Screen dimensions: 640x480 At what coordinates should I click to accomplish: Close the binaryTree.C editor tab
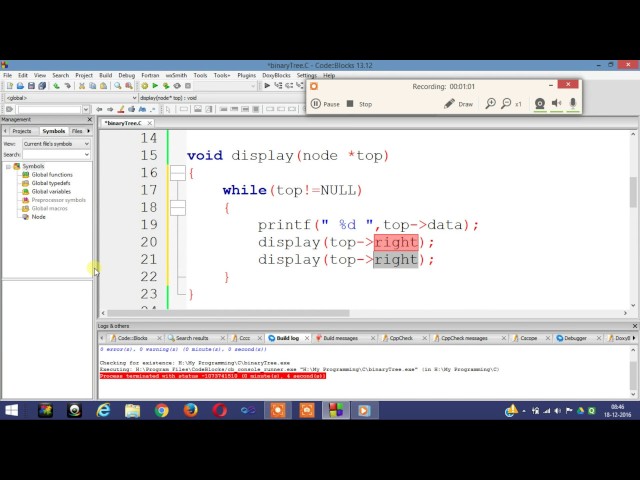point(150,123)
